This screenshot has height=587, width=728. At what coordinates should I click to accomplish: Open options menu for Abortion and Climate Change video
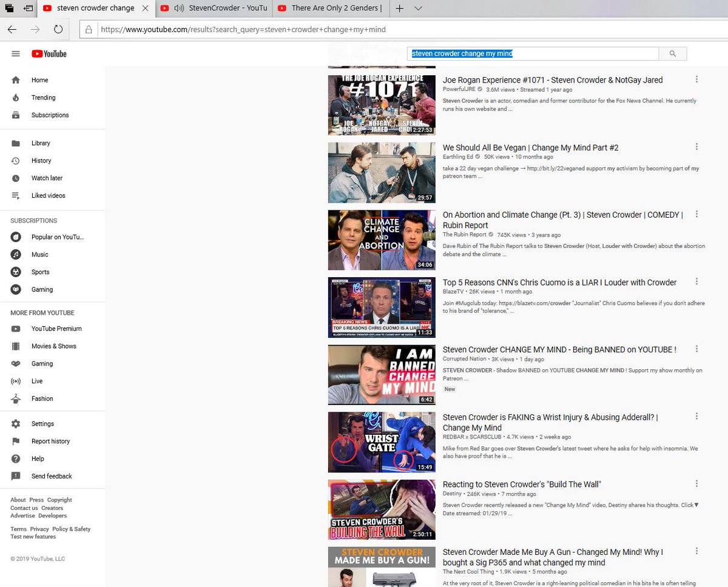(x=696, y=214)
